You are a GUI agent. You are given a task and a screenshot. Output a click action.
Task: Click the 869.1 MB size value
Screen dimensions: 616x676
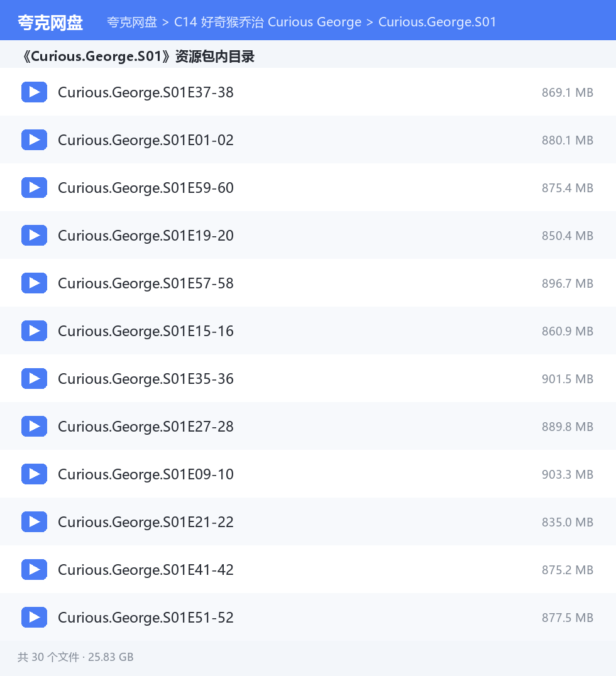(567, 92)
